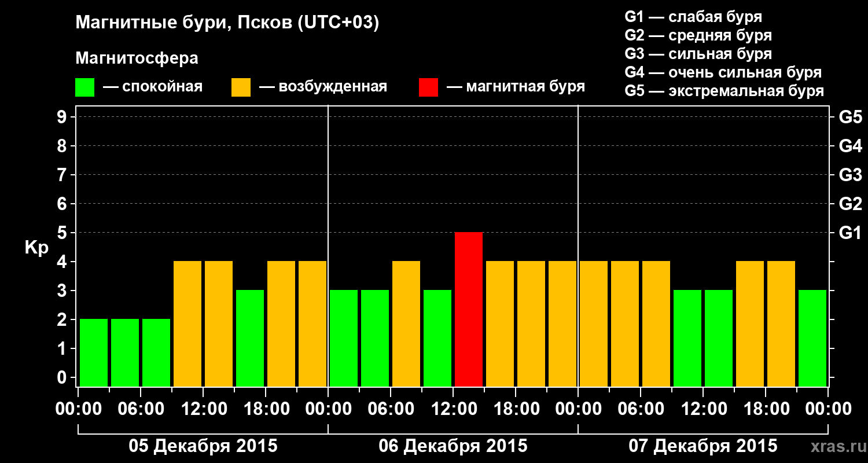The width and height of the screenshot is (868, 463).
Task: Click the '— возбужденная' legend label
Action: tap(323, 87)
